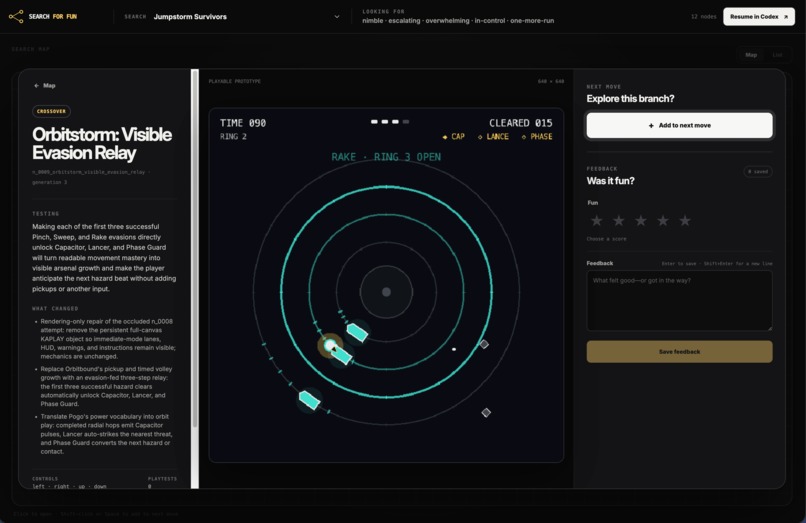This screenshot has height=523, width=806.
Task: Click the 'Orbitstorm: Visible Evasion Relay' title
Action: [102, 143]
